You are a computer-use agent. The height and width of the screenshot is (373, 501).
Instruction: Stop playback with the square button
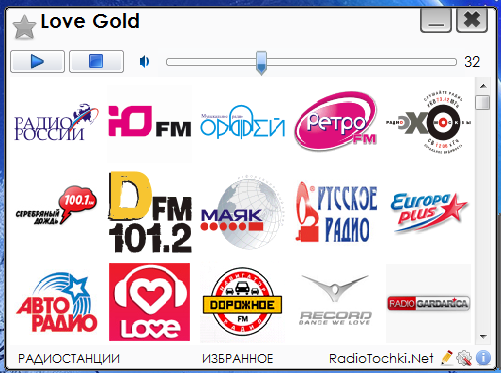click(x=96, y=61)
